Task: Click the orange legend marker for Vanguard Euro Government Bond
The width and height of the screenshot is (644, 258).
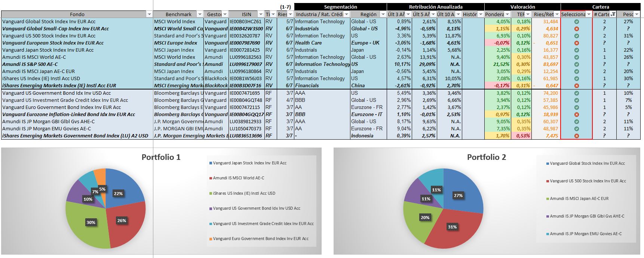Action: click(x=211, y=239)
